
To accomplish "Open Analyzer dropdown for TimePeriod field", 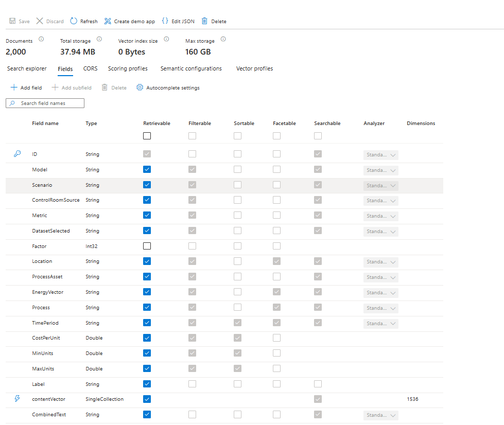I will (381, 324).
